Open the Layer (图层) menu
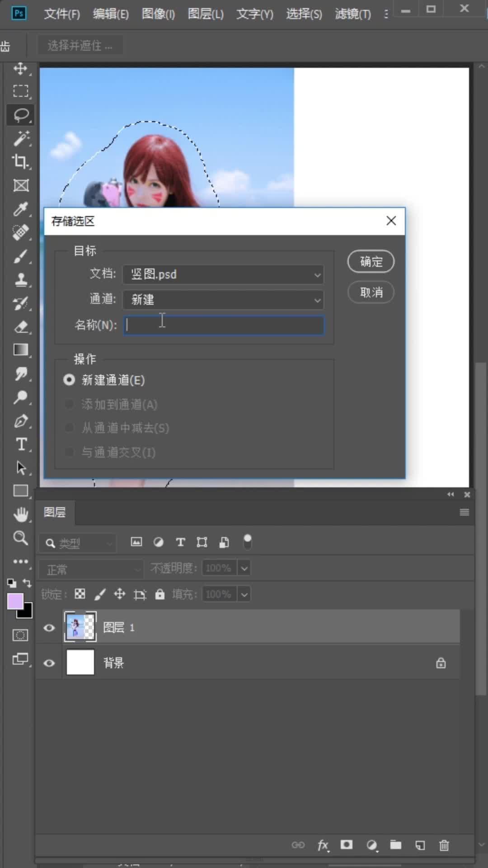 tap(206, 14)
